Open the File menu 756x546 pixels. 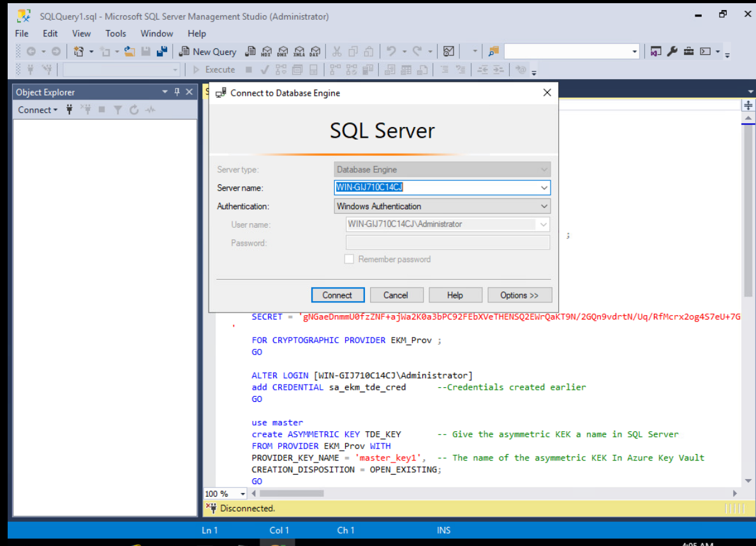(x=22, y=34)
